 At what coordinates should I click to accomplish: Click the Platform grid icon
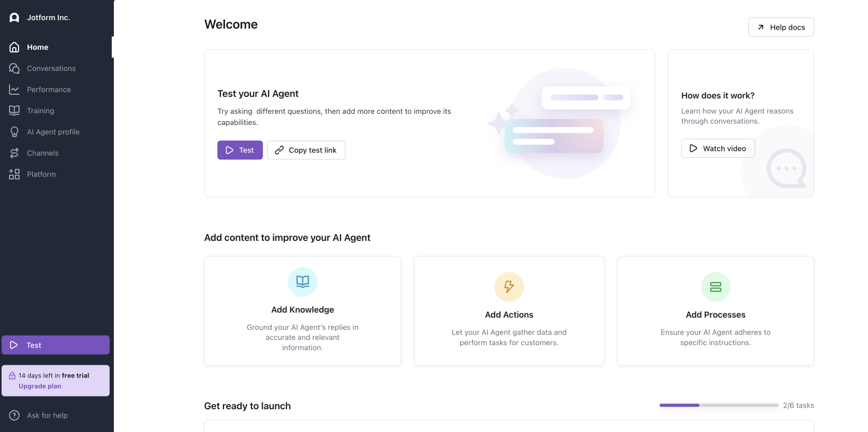(x=14, y=174)
